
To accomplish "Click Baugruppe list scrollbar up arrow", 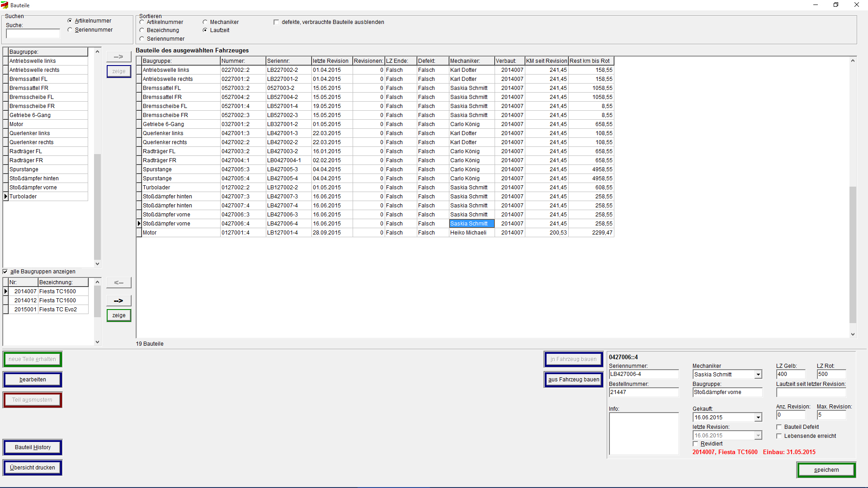I will (x=97, y=52).
